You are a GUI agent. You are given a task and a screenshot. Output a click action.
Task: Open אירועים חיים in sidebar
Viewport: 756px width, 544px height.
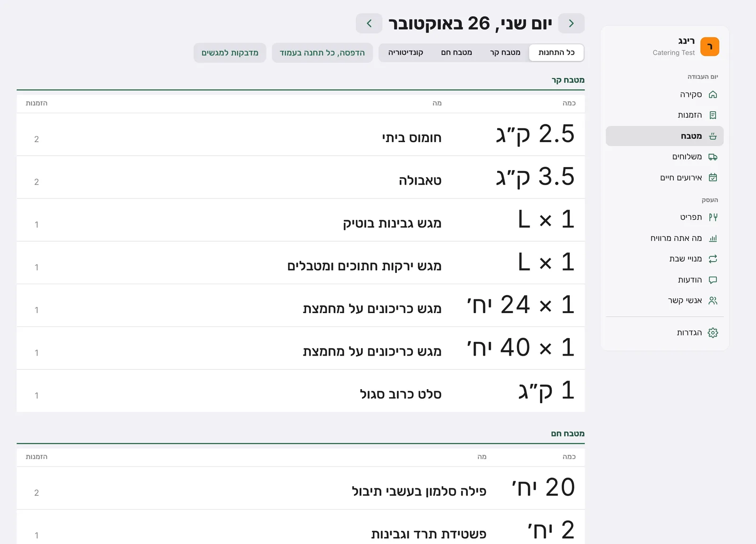tap(665, 178)
